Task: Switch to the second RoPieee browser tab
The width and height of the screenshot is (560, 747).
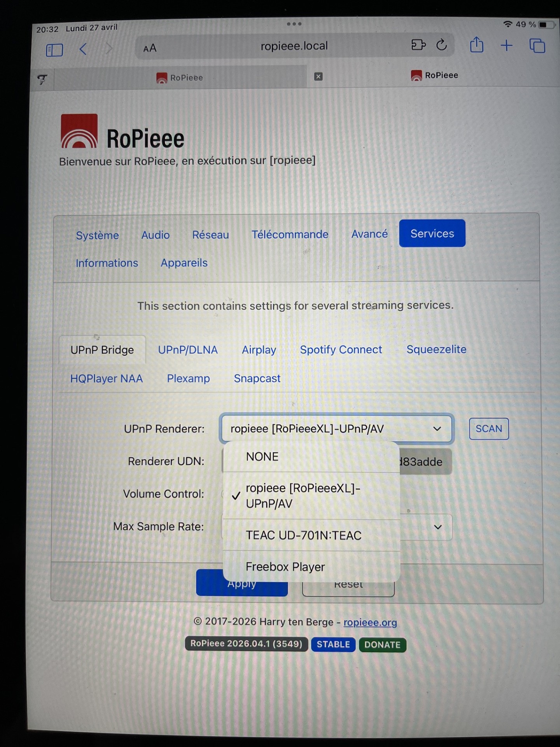Action: [435, 75]
